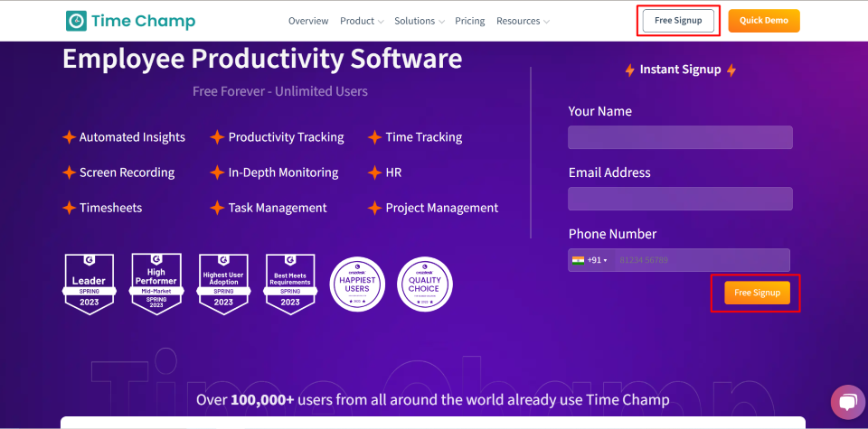Click the Task Management text
The height and width of the screenshot is (429, 868).
278,208
